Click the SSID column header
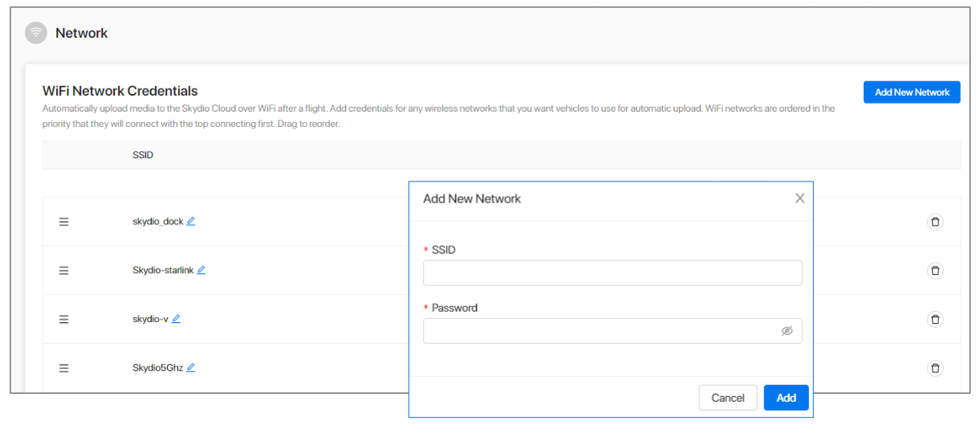980x437 pixels. tap(143, 155)
